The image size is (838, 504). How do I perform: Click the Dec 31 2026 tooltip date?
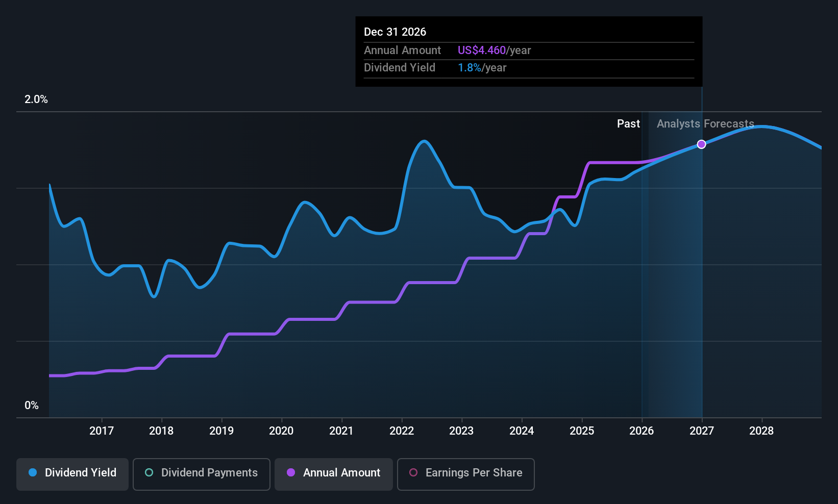(395, 32)
